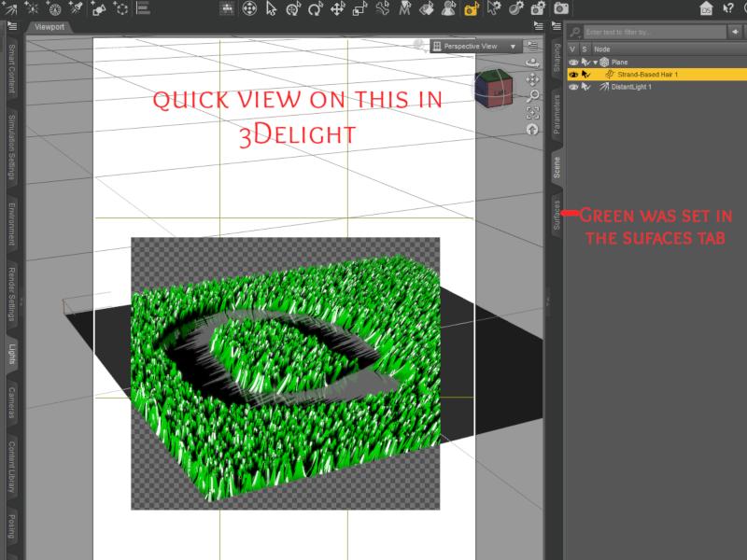Open the Environment side tab

click(11, 225)
